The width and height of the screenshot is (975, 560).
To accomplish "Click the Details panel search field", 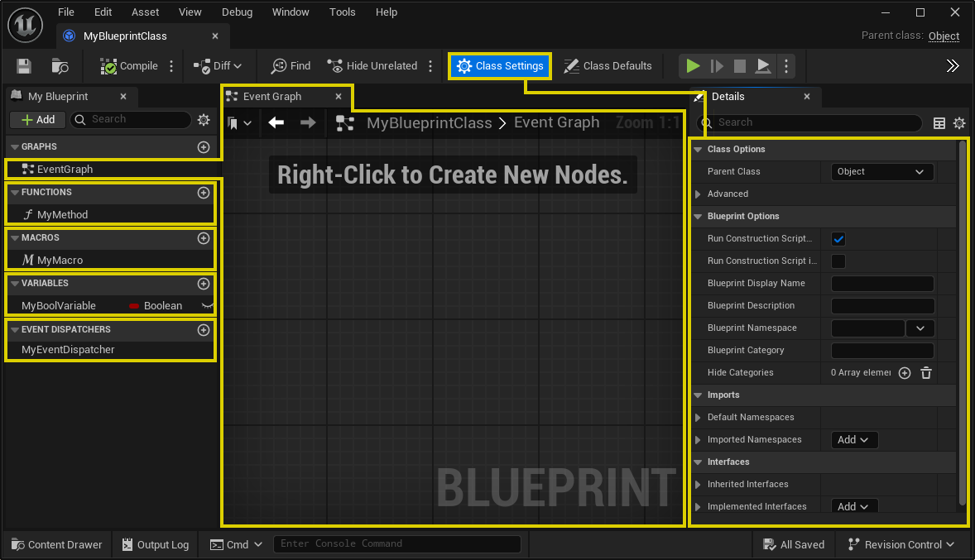I will pyautogui.click(x=809, y=122).
